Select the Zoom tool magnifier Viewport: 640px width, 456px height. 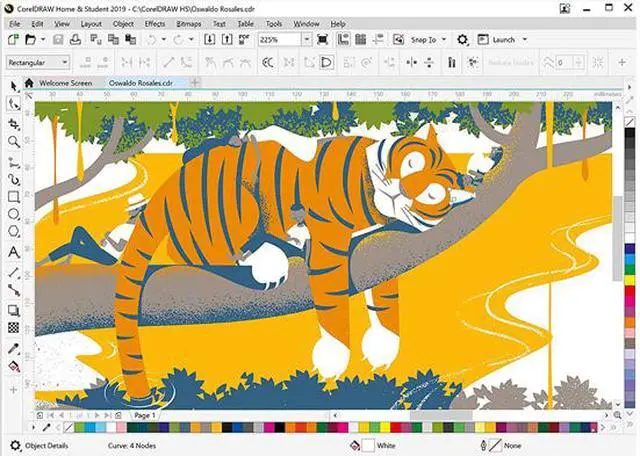[13, 142]
